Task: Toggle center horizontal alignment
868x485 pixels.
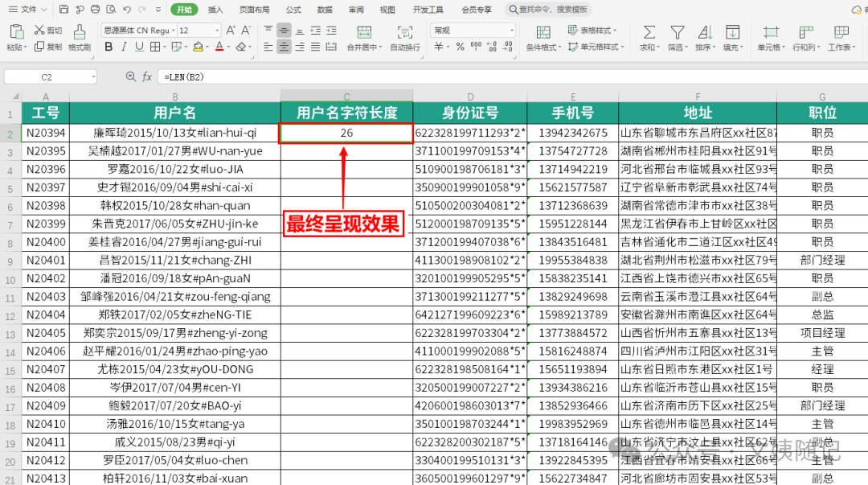Action: 284,47
